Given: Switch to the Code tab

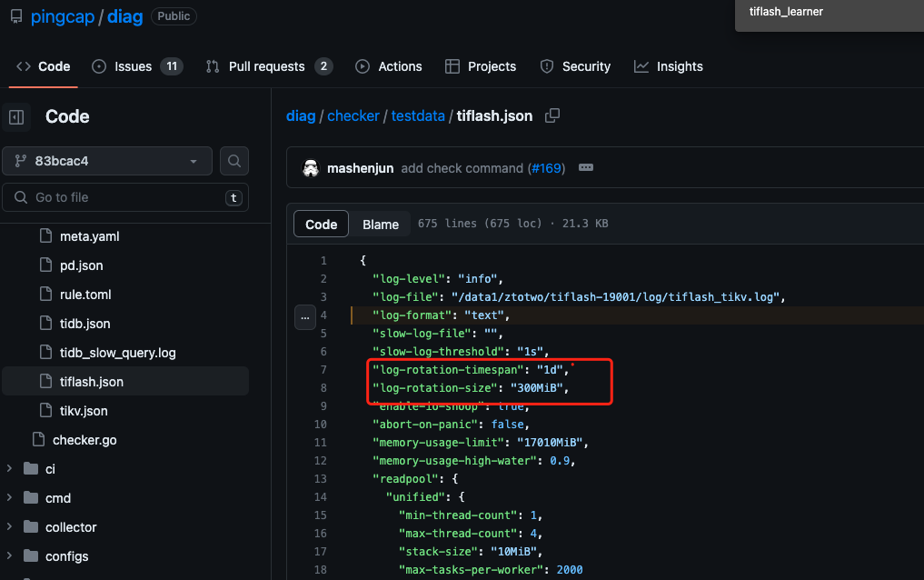Looking at the screenshot, I should (43, 66).
